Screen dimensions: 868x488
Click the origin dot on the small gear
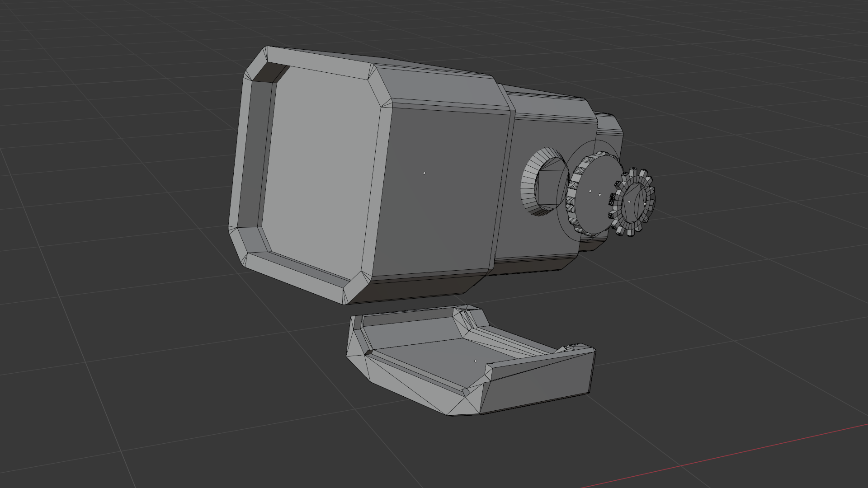[629, 202]
